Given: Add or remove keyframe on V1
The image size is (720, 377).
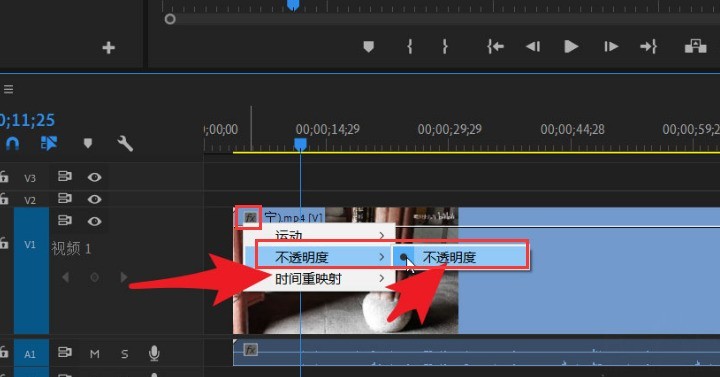Looking at the screenshot, I should pyautogui.click(x=94, y=277).
